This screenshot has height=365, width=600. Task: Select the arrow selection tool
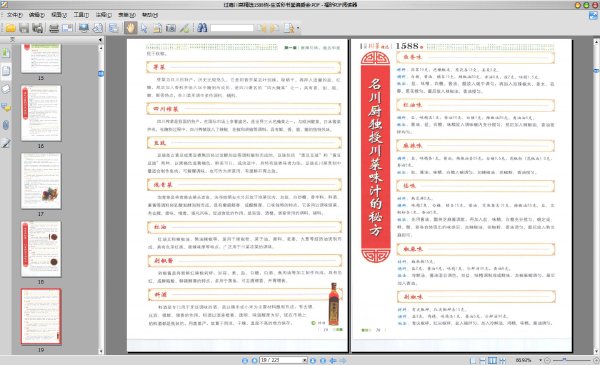coord(144,28)
